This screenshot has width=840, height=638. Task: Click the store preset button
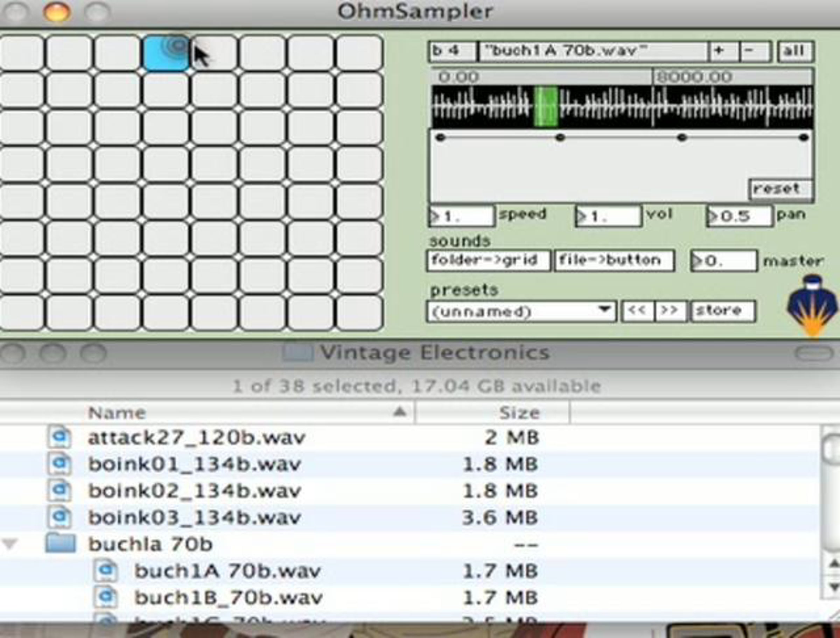point(723,311)
